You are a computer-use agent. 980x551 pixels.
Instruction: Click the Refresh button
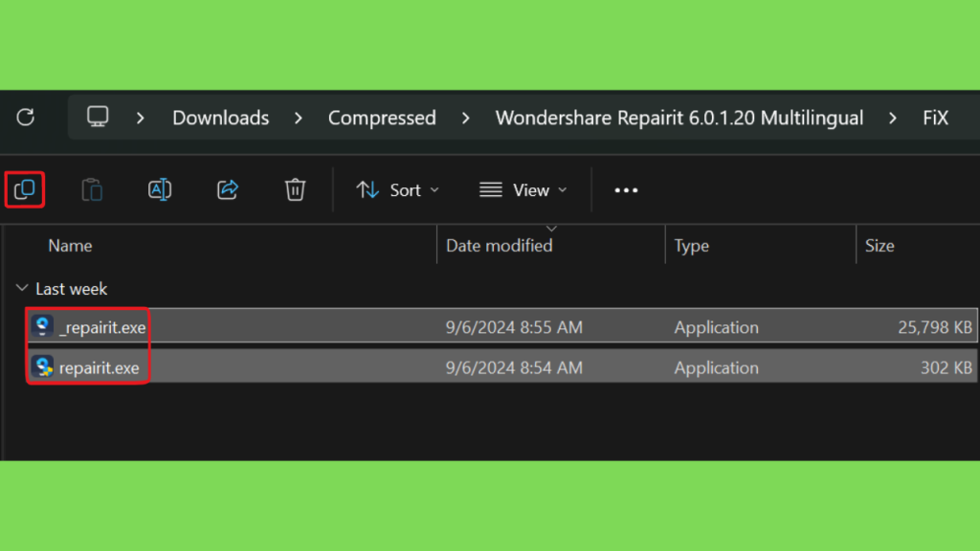[26, 118]
